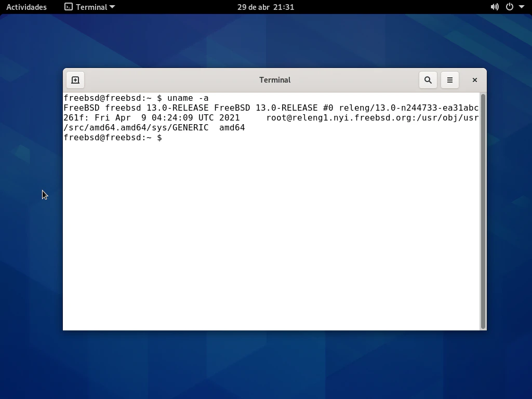Image resolution: width=532 pixels, height=399 pixels.
Task: Click the Terminal label in top bar
Action: click(x=91, y=7)
